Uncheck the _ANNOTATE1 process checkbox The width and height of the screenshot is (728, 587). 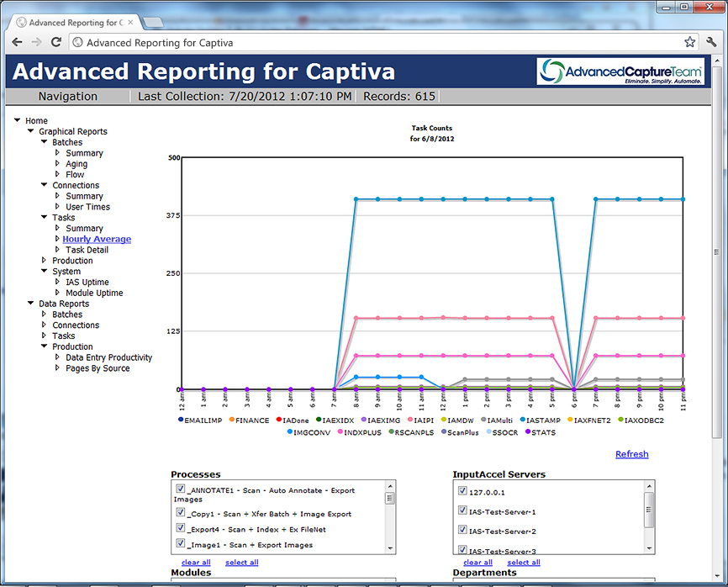pyautogui.click(x=180, y=489)
